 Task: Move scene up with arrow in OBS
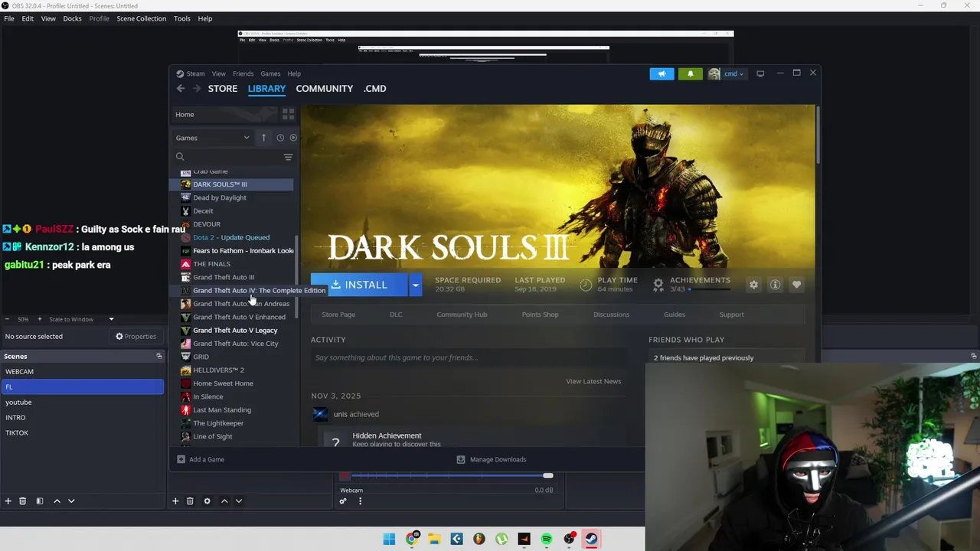(57, 501)
